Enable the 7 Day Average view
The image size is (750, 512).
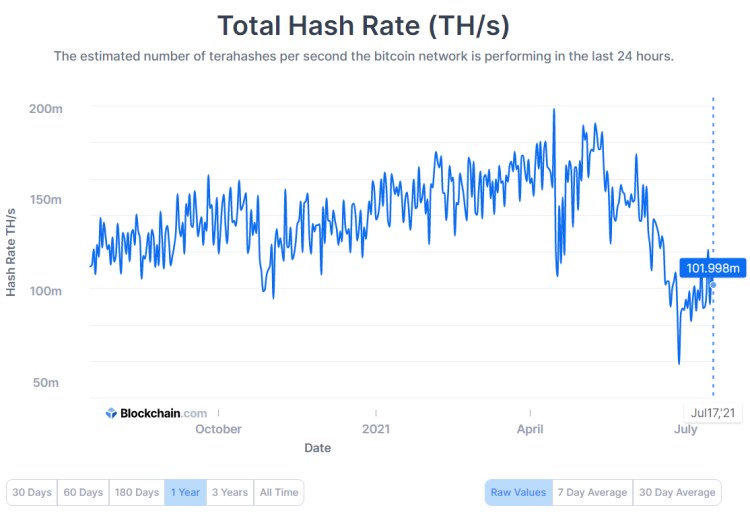click(593, 492)
